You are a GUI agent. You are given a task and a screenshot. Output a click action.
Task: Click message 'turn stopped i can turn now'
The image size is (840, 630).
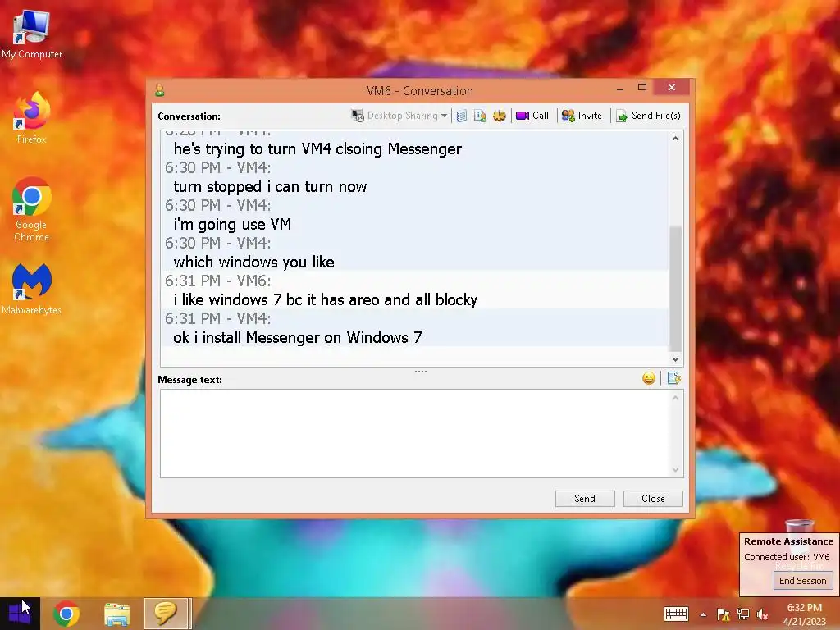[x=270, y=186]
